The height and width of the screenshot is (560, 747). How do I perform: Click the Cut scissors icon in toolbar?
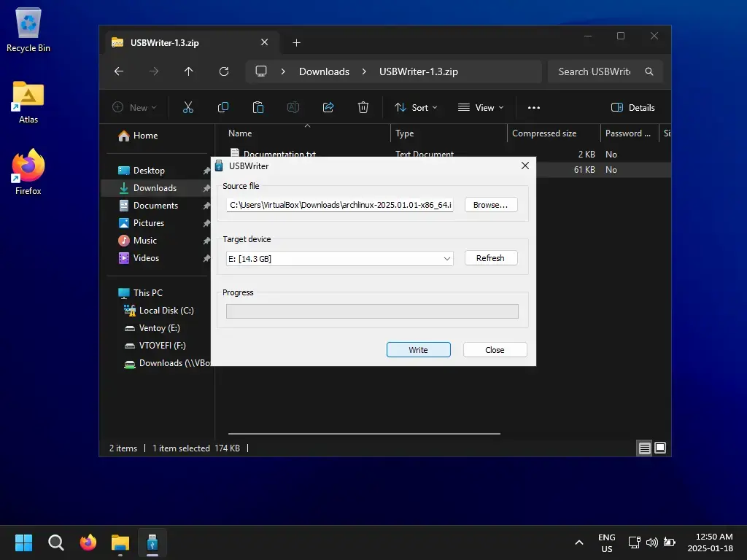point(187,107)
